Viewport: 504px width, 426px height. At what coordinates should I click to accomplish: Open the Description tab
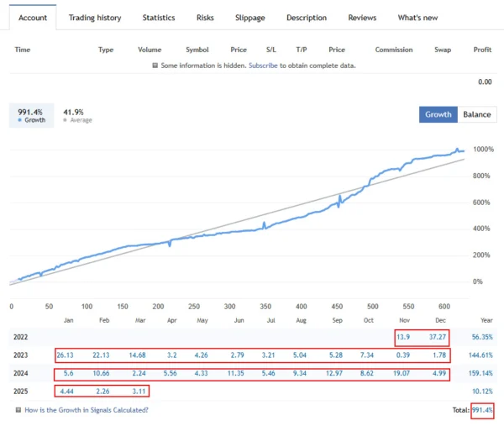pyautogui.click(x=307, y=18)
